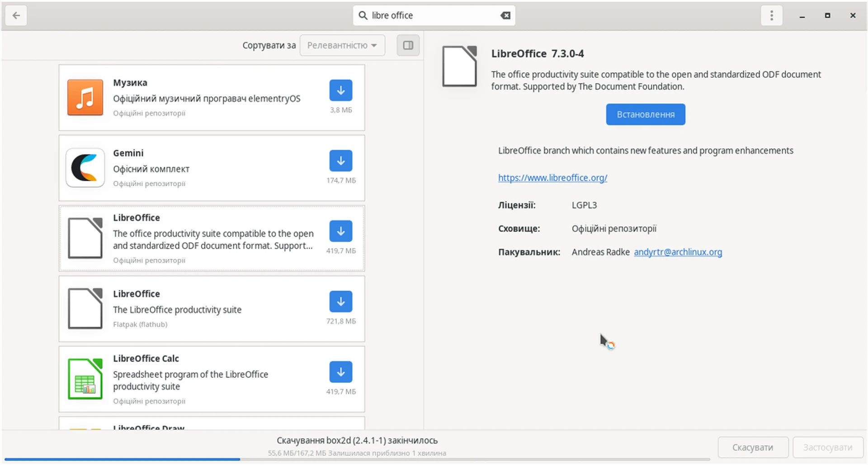Click the LibreOffice 7.3.0-4 heading
Screen dimensions: 868x465
pyautogui.click(x=538, y=54)
